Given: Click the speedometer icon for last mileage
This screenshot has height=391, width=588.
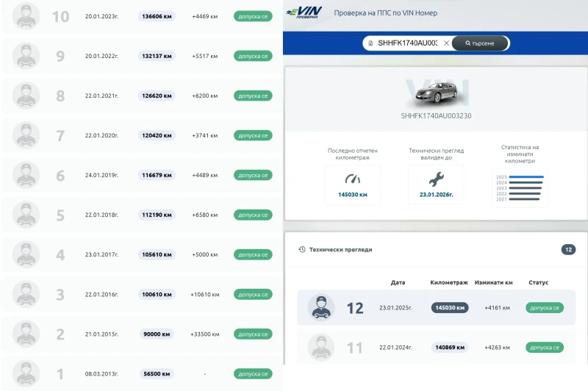Looking at the screenshot, I should (x=353, y=179).
